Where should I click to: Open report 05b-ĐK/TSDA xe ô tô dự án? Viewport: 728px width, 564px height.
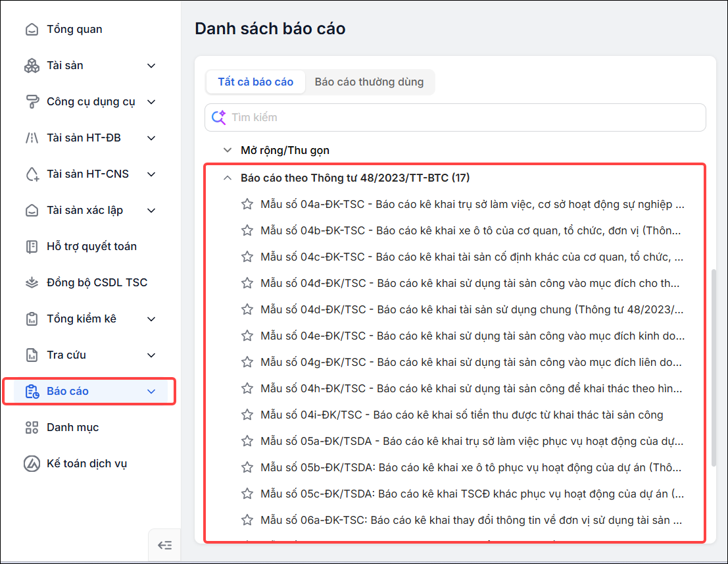[x=471, y=467]
